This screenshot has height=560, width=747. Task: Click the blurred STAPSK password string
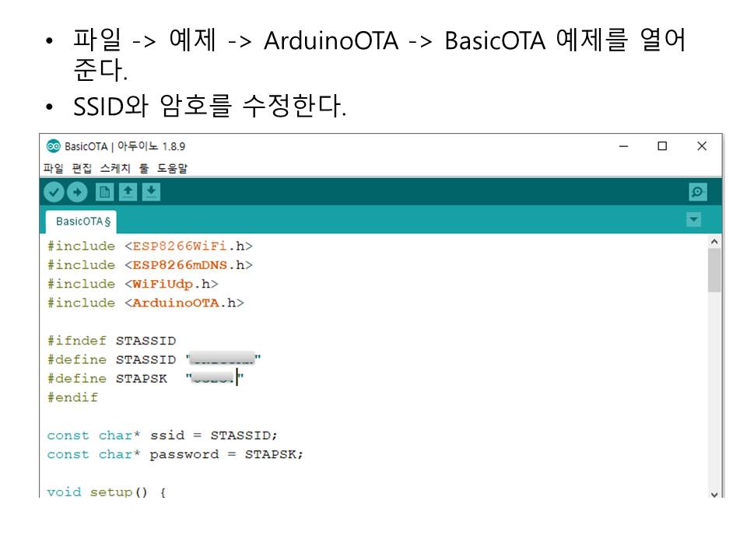pyautogui.click(x=215, y=378)
